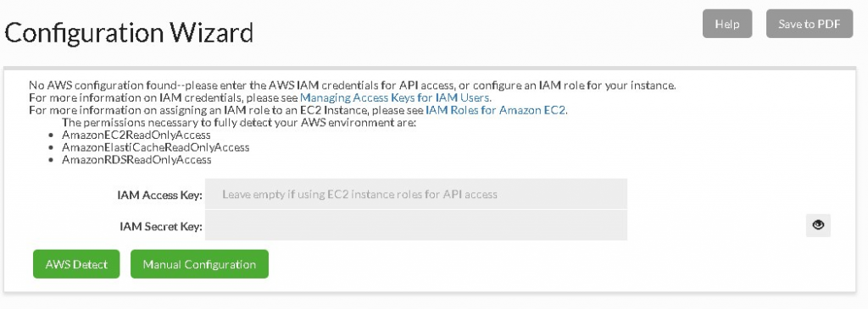Viewport: 868px width, 309px height.
Task: Click the Configuration Wizard heading
Action: (129, 33)
